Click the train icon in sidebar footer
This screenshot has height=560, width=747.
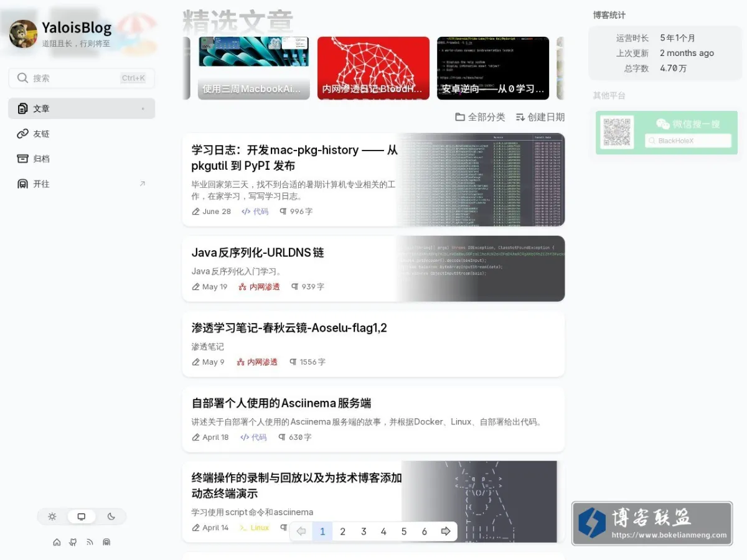pos(106,543)
